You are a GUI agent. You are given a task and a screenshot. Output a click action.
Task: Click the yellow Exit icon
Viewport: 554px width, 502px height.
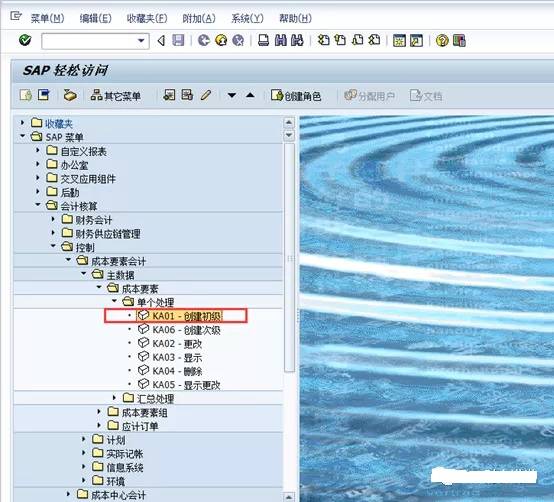(221, 41)
